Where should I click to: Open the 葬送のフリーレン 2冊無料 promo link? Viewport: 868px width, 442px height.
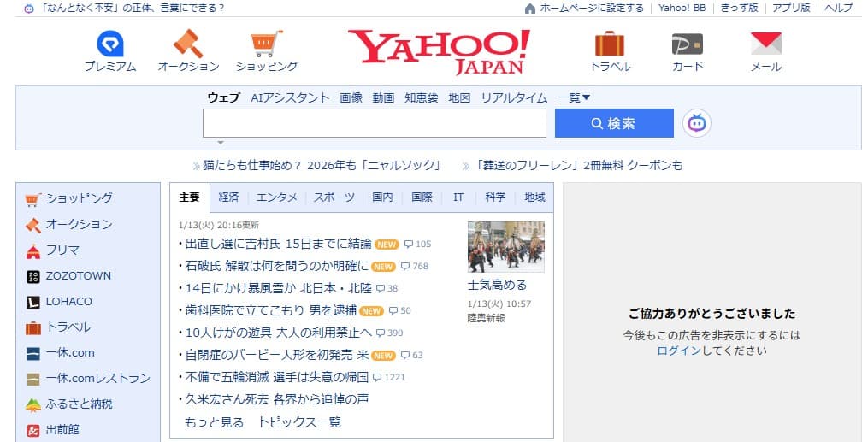578,165
